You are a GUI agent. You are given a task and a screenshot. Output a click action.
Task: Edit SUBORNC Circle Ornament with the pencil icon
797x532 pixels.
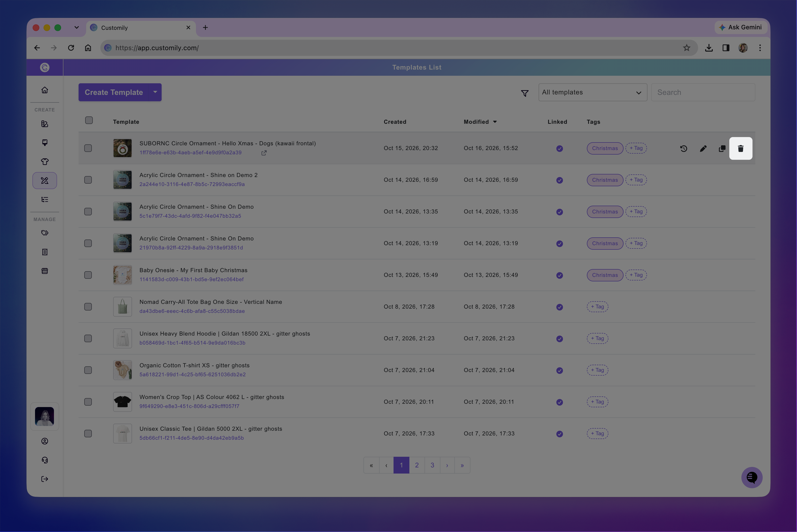point(703,148)
